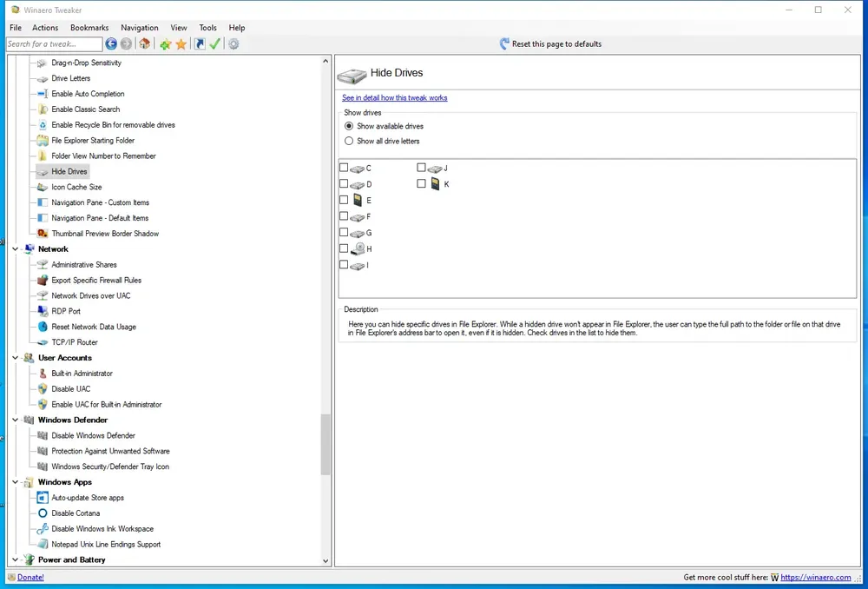Collapse the Windows Defender category
868x589 pixels.
[15, 420]
